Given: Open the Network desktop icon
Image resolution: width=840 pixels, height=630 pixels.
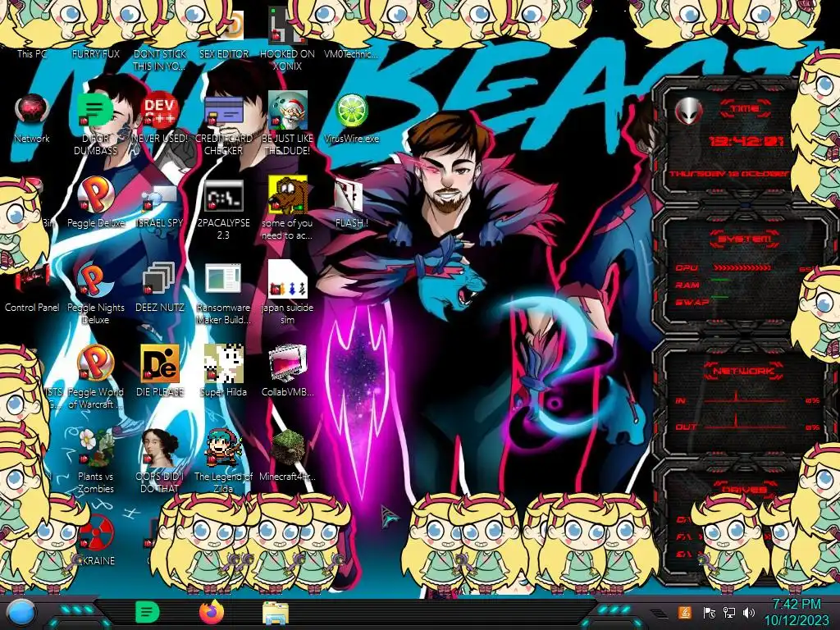Looking at the screenshot, I should (32, 110).
